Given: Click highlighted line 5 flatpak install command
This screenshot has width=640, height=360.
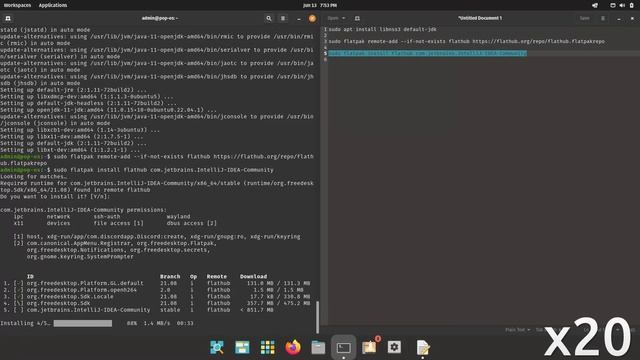Looking at the screenshot, I should click(x=427, y=53).
